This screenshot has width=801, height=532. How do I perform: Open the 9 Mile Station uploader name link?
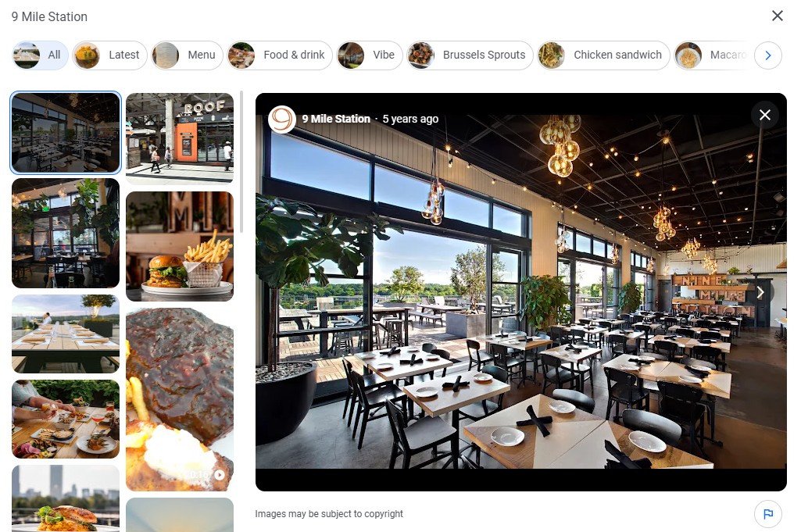pos(335,119)
